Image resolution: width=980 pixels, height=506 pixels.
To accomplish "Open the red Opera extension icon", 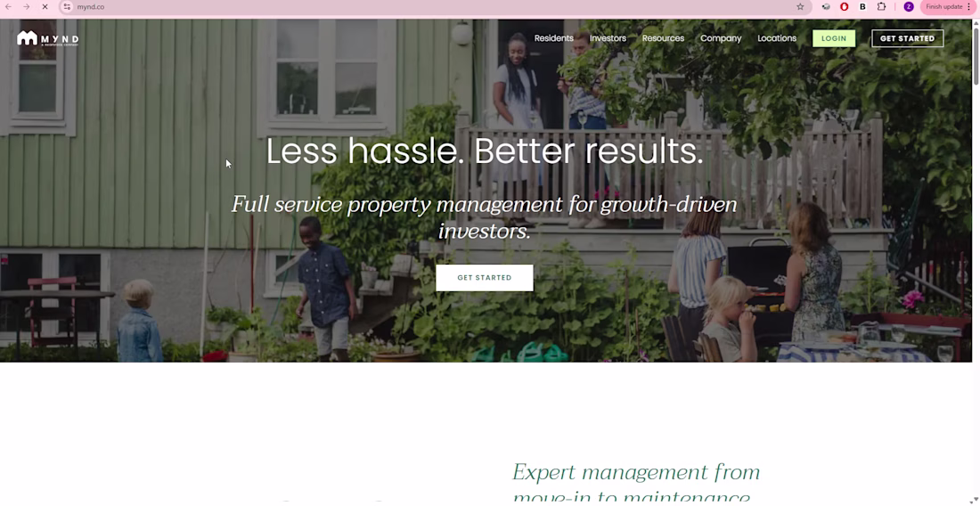I will [x=844, y=7].
